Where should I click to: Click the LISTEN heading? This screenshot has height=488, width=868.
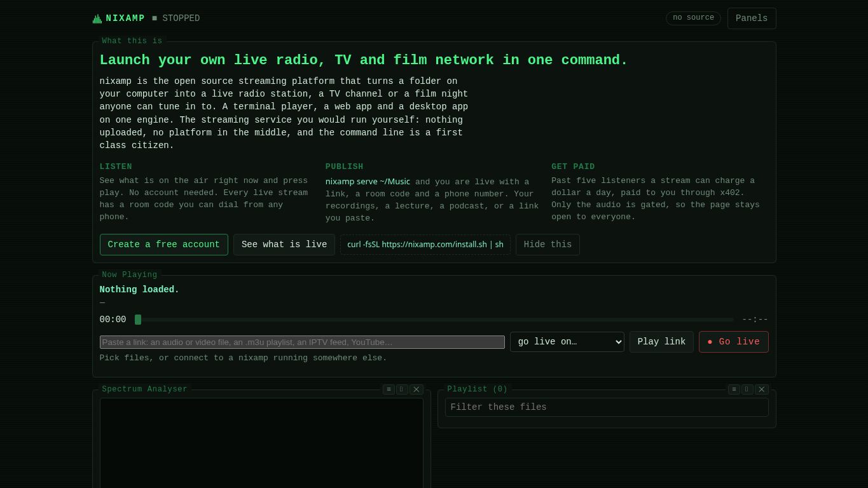click(x=116, y=166)
